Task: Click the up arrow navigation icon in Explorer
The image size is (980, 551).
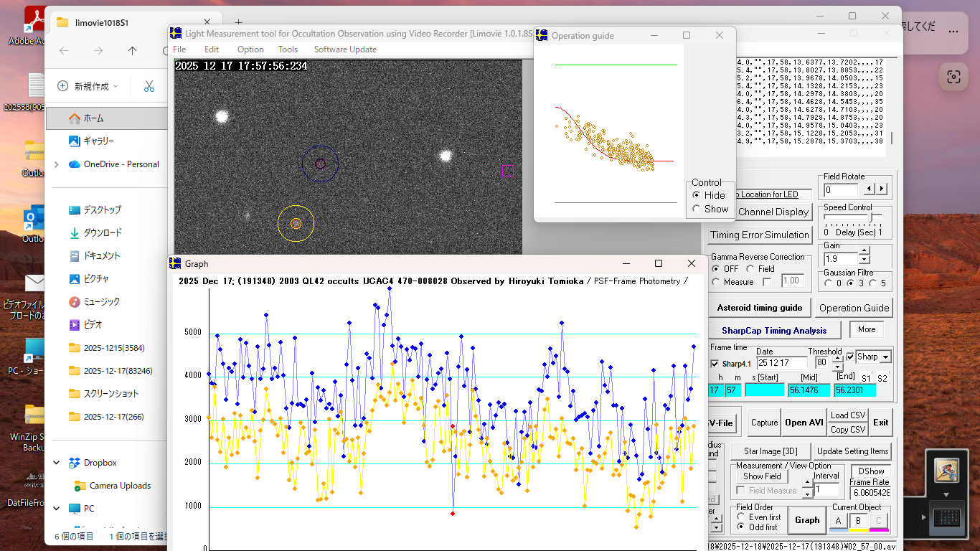Action: [x=132, y=50]
